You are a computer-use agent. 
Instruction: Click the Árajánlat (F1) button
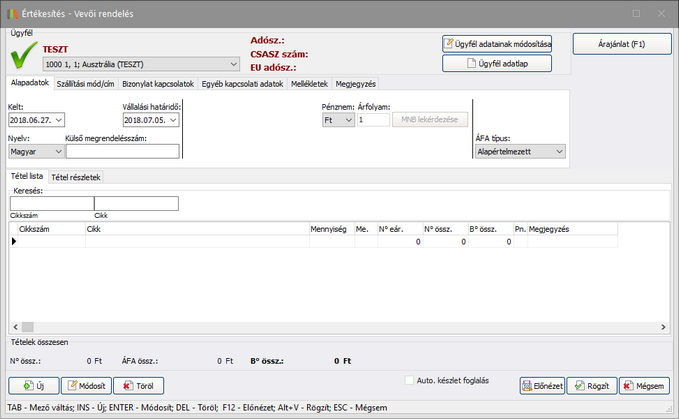[x=621, y=44]
